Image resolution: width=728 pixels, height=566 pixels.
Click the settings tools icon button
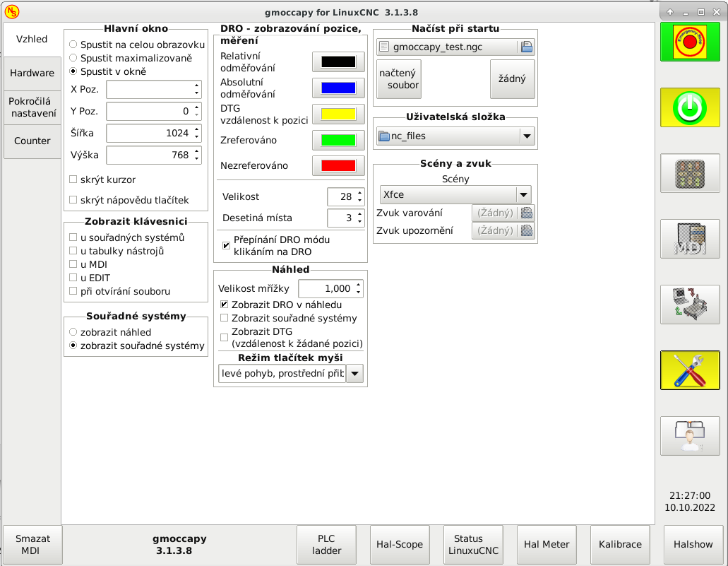(690, 370)
